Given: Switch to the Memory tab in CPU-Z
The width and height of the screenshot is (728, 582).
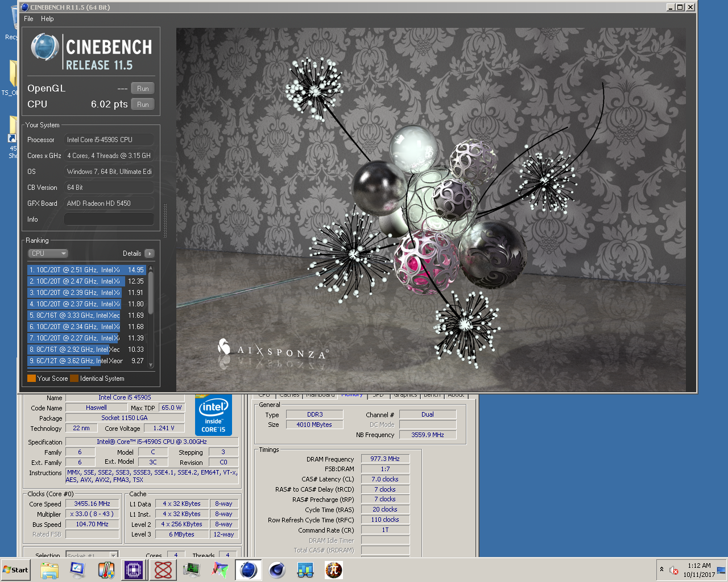Looking at the screenshot, I should (x=352, y=394).
